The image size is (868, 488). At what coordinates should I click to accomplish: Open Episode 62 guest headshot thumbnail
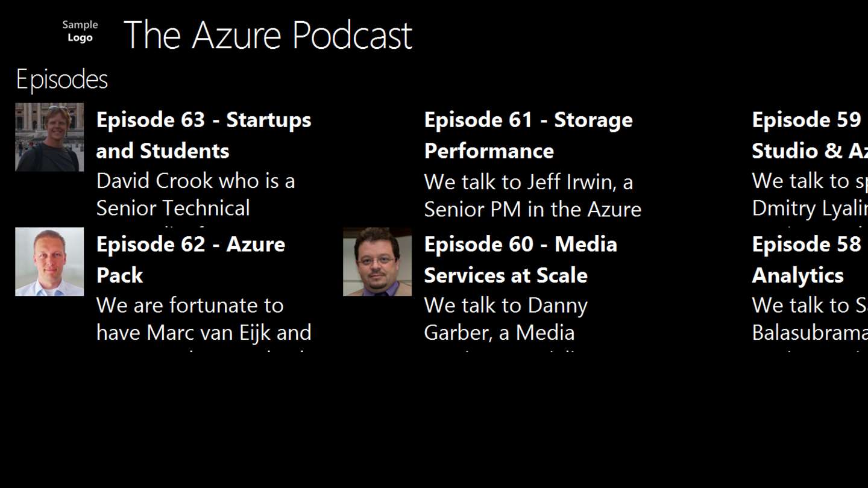[49, 261]
